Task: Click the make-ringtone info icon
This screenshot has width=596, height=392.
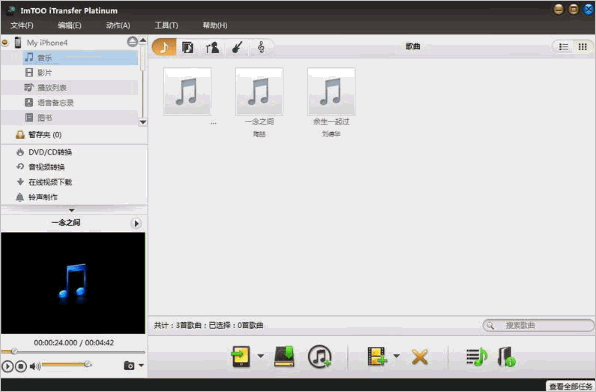Action: point(507,357)
